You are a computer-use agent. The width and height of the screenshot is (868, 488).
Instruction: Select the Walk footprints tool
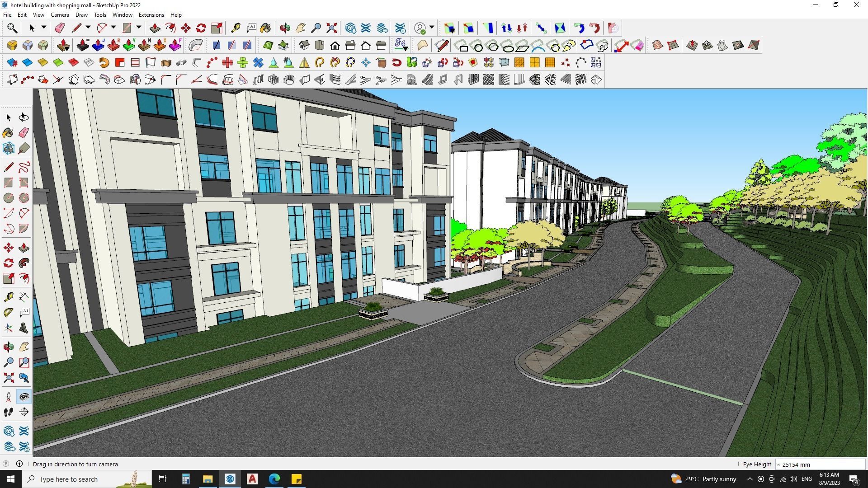[8, 412]
